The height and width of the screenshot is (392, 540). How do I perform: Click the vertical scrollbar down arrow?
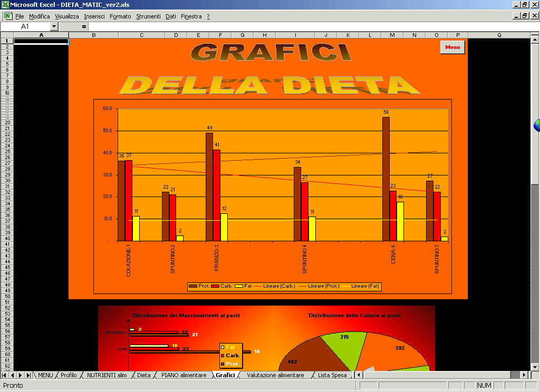[x=535, y=366]
